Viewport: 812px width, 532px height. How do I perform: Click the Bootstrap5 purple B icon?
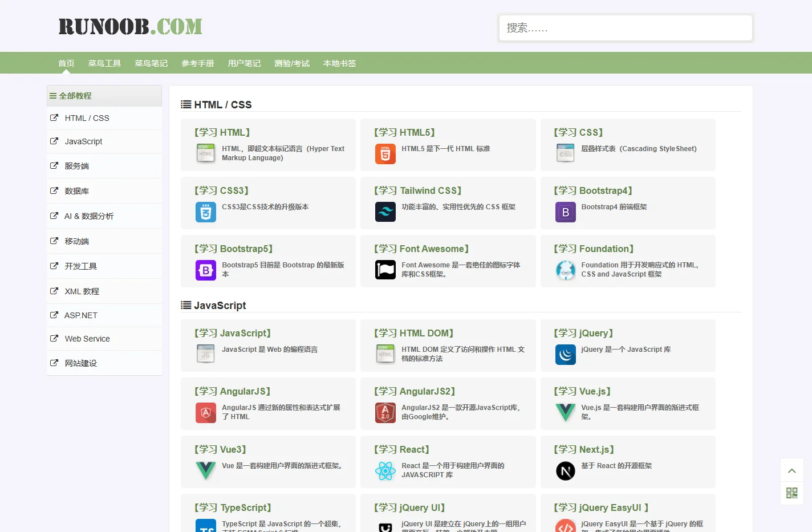point(205,270)
